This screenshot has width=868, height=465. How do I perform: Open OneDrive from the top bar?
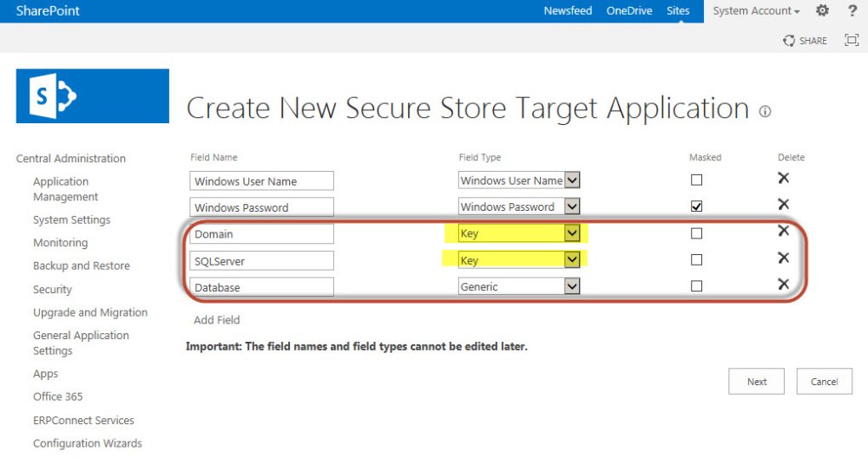tap(628, 10)
